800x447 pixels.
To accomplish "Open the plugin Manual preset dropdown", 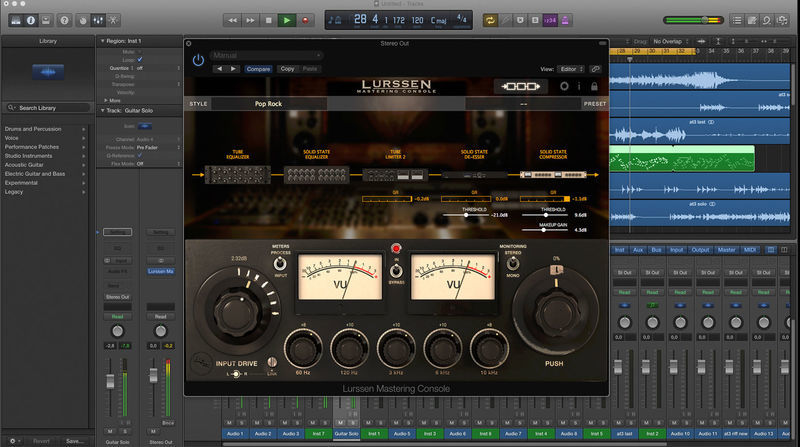I will 267,55.
